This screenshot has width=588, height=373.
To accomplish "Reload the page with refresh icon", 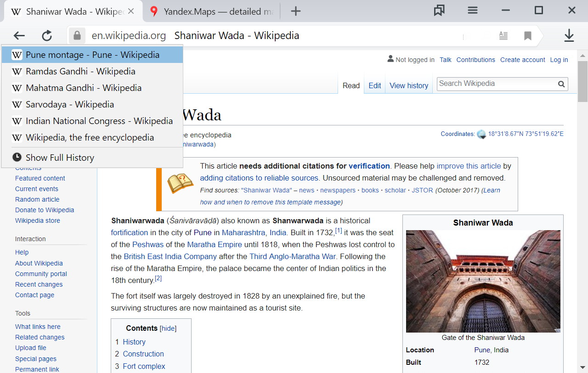I will (47, 35).
